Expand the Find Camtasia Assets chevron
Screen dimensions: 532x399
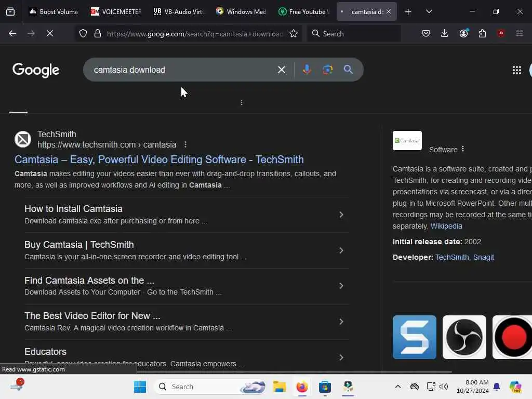(x=341, y=286)
